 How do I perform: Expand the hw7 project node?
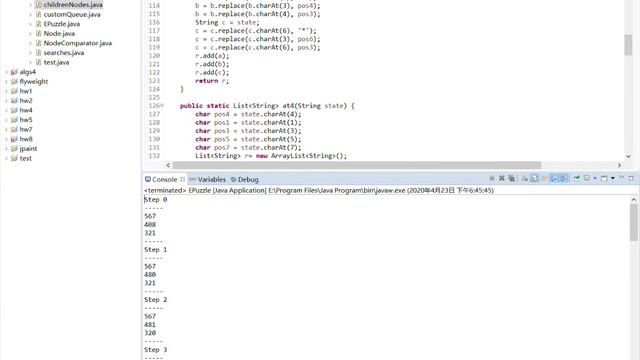tap(6, 129)
